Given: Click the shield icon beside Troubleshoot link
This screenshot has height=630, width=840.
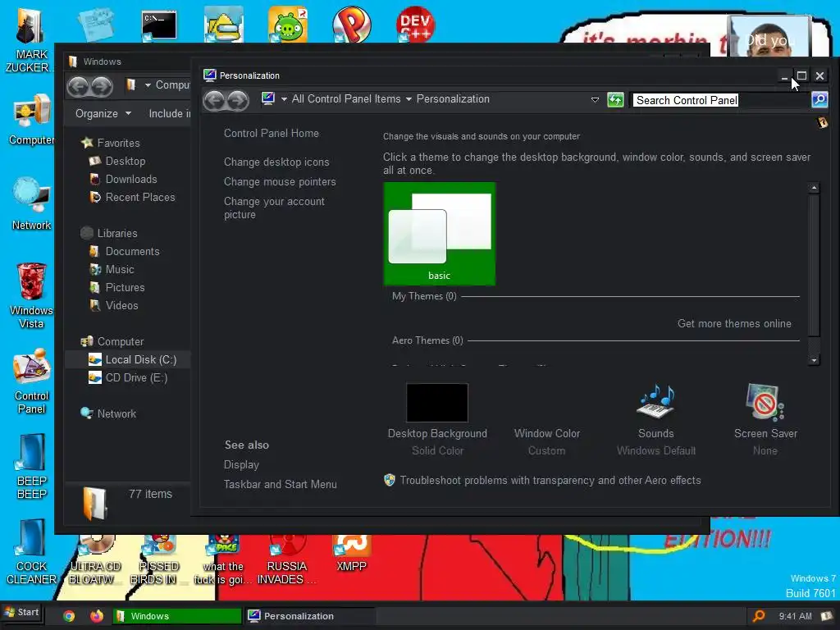Looking at the screenshot, I should point(390,480).
